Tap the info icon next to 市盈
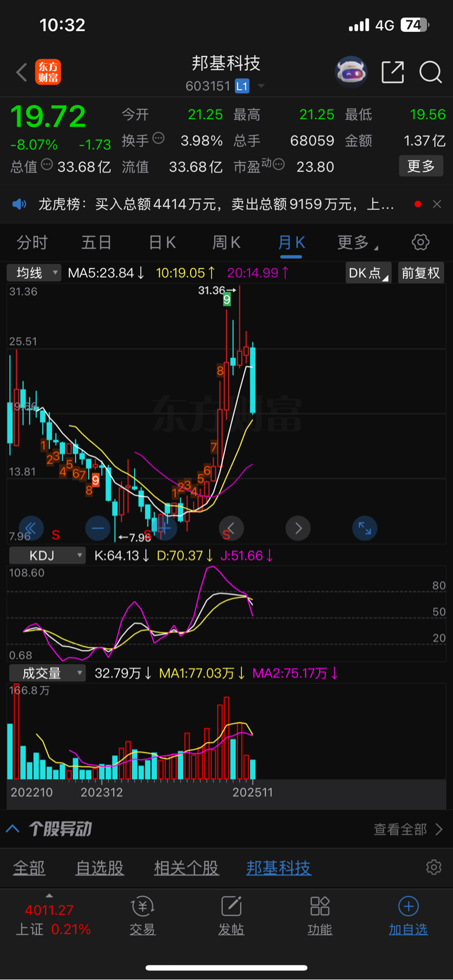The width and height of the screenshot is (453, 980). coord(278,164)
